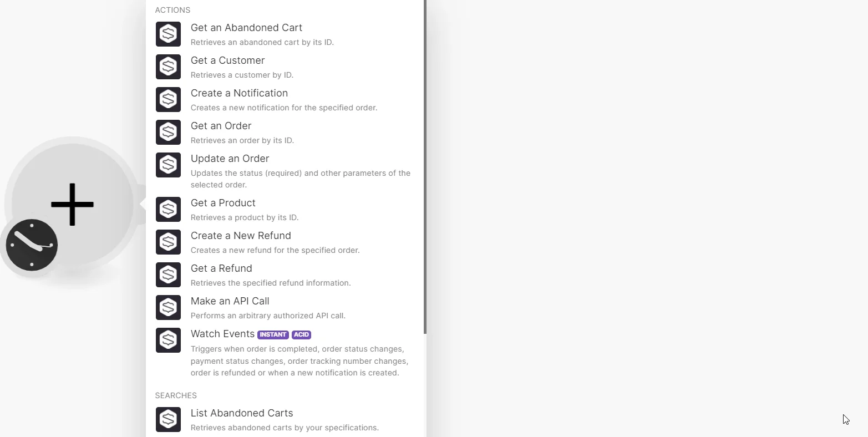Screen dimensions: 868x437
Task: Select List Abandoned Carts search
Action: 286,420
